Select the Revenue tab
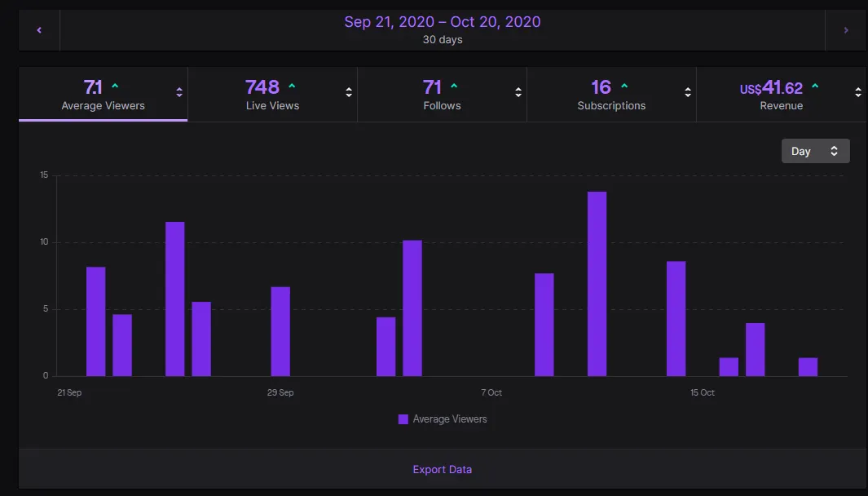Screen dimensions: 868x496 pyautogui.click(x=781, y=94)
